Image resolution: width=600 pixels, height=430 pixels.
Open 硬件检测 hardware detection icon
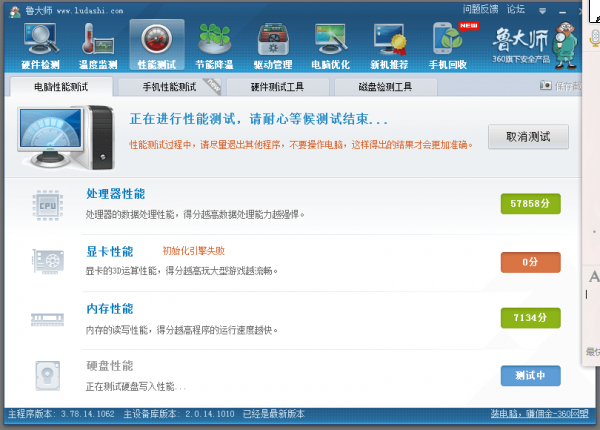coord(41,46)
